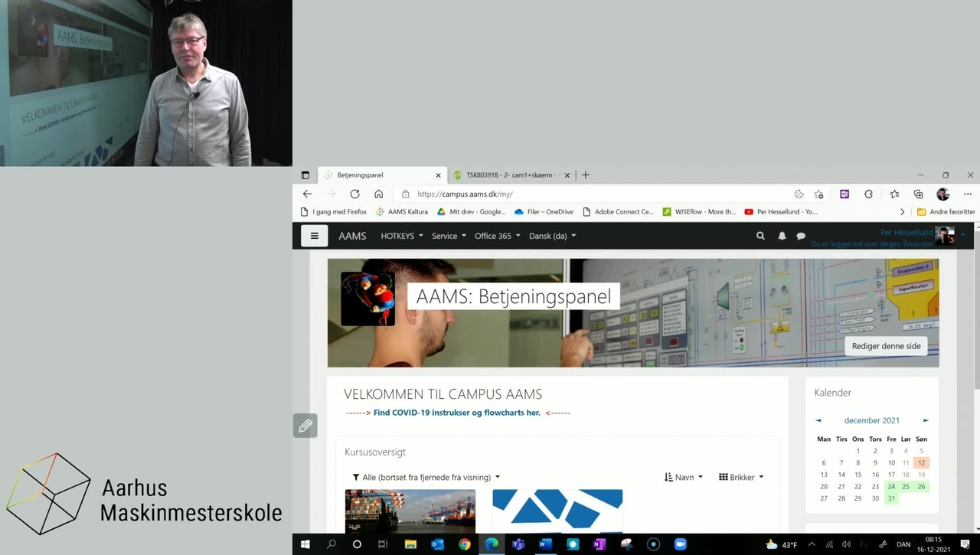The image size is (980, 555).
Task: Open the browser extensions puzzle icon
Action: [x=868, y=194]
